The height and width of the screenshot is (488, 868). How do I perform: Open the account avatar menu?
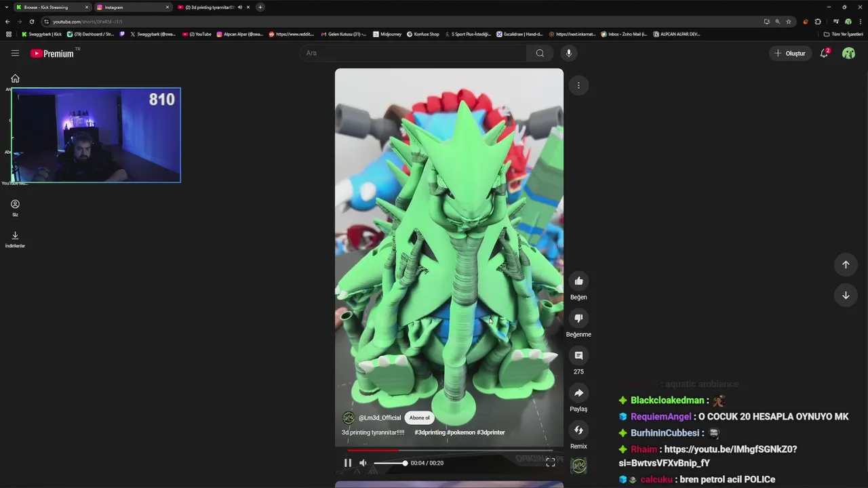[x=848, y=53]
